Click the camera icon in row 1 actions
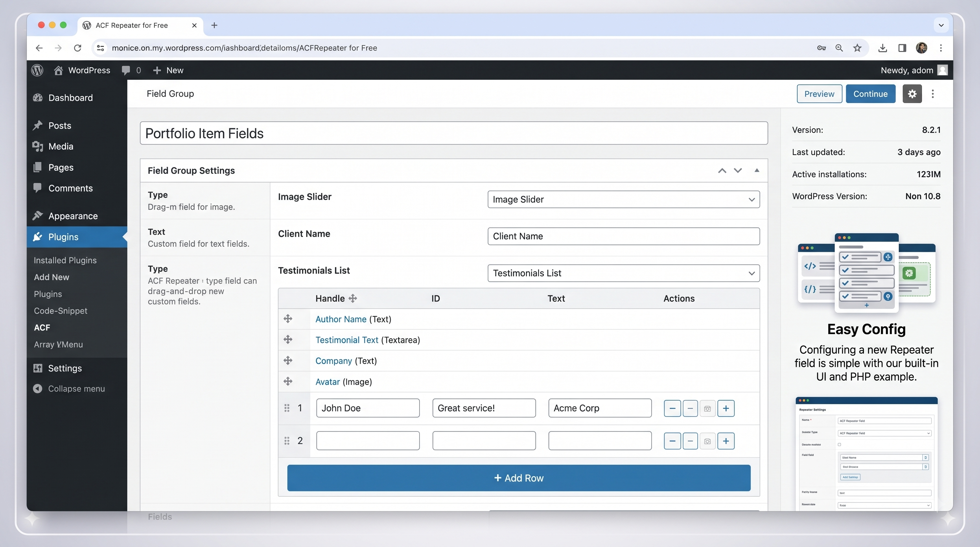The width and height of the screenshot is (980, 547). (x=708, y=408)
